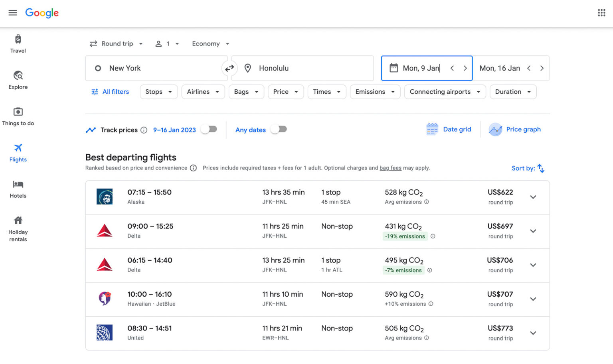The height and width of the screenshot is (364, 613).
Task: Go to Things to do tab
Action: tap(18, 116)
